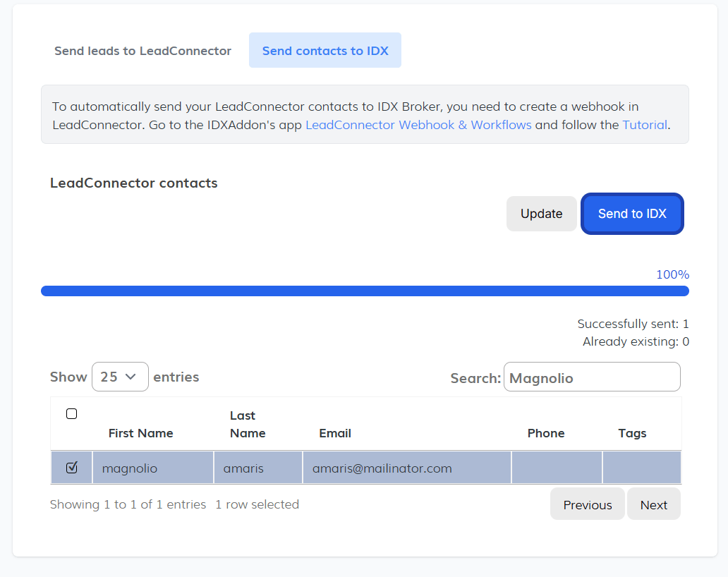Expand the Show entries dropdown
Screen dimensions: 728x577
pos(120,377)
